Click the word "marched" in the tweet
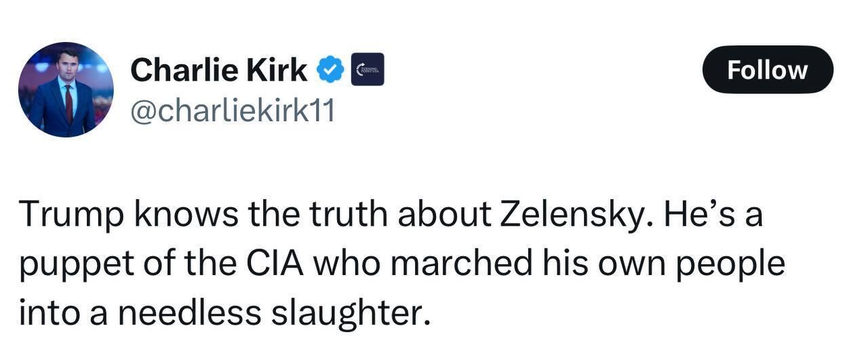Viewport: 868px width, 353px height. pos(461,264)
